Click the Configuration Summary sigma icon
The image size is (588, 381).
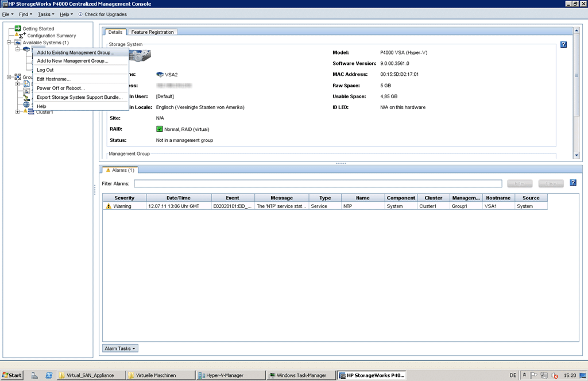tap(22, 35)
